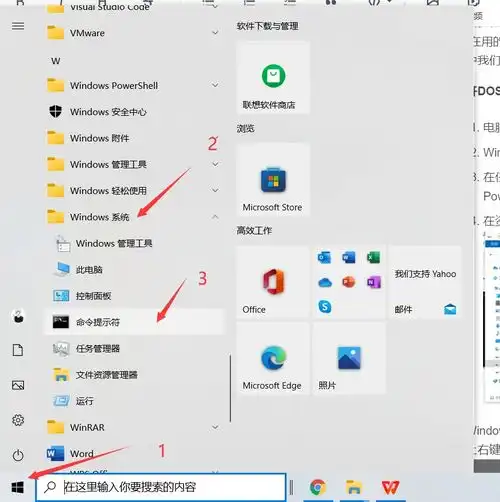Open 控制面板 in Windows 系统
Image resolution: width=500 pixels, height=502 pixels.
[x=135, y=296]
